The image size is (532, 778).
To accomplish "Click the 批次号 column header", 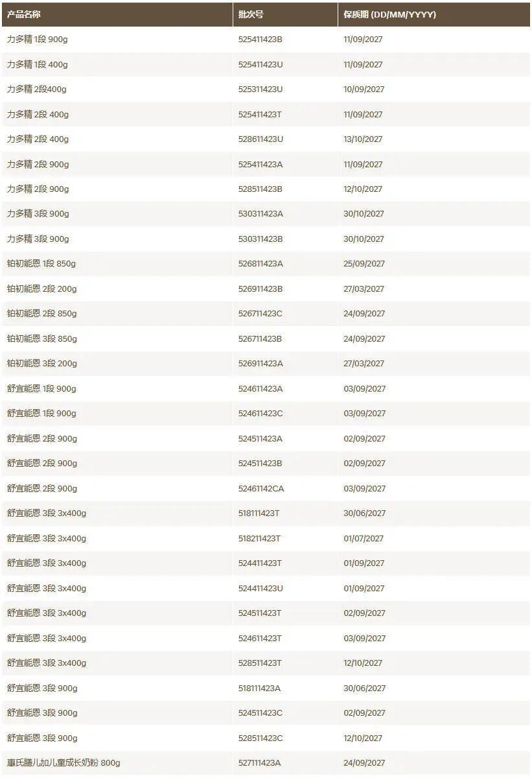I will 251,14.
